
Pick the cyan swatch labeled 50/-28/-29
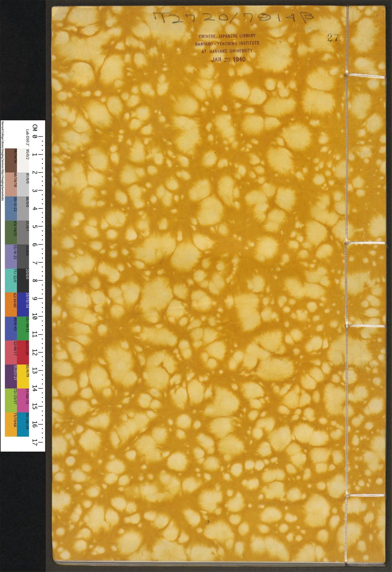[x=23, y=425]
